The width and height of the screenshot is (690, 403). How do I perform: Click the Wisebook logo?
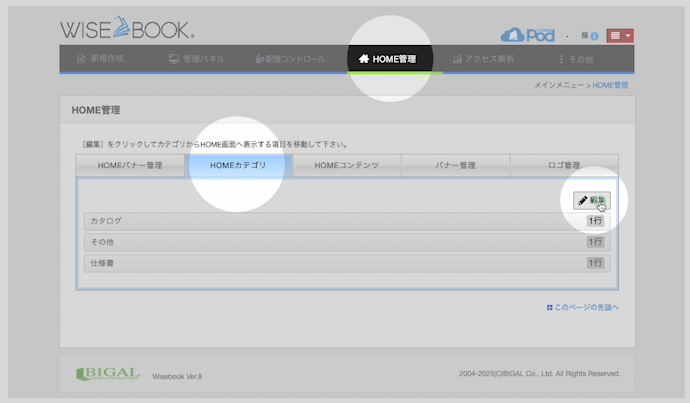[x=127, y=28]
